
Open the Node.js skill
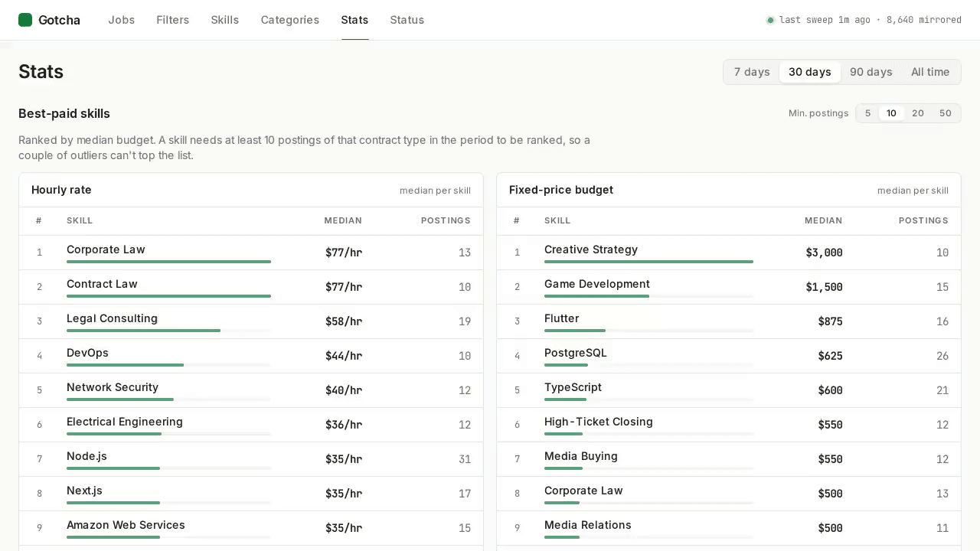(x=87, y=456)
